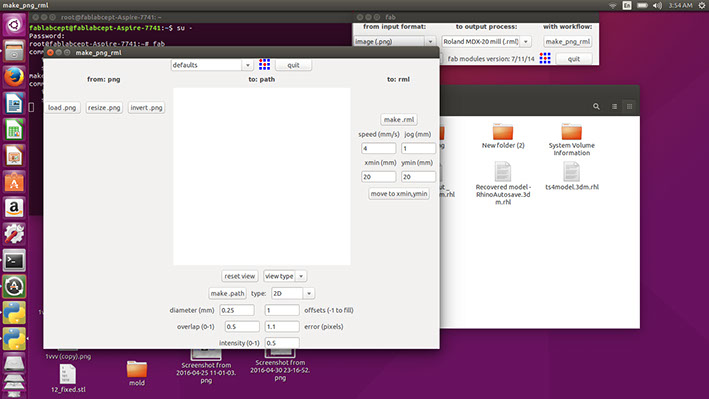709x399 pixels.
Task: Select ts4model.3dm.rhl file
Action: [572, 176]
